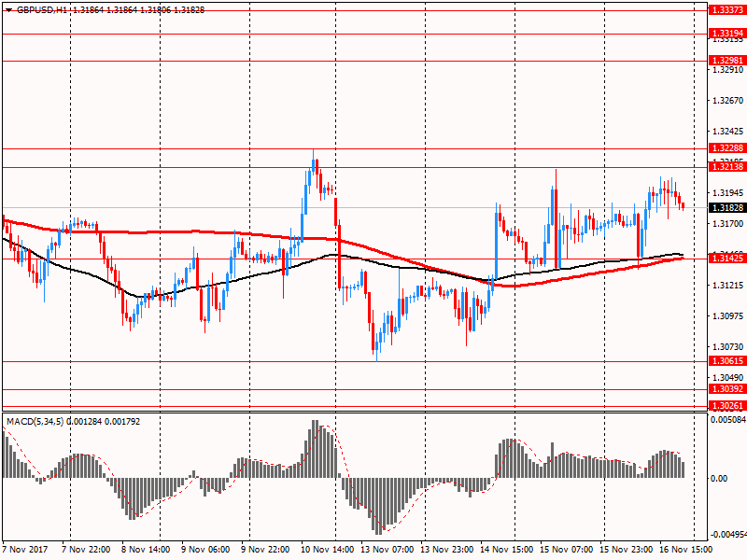Image resolution: width=747 pixels, height=560 pixels.
Task: Click the 1.30730 price scale value
Action: [728, 347]
